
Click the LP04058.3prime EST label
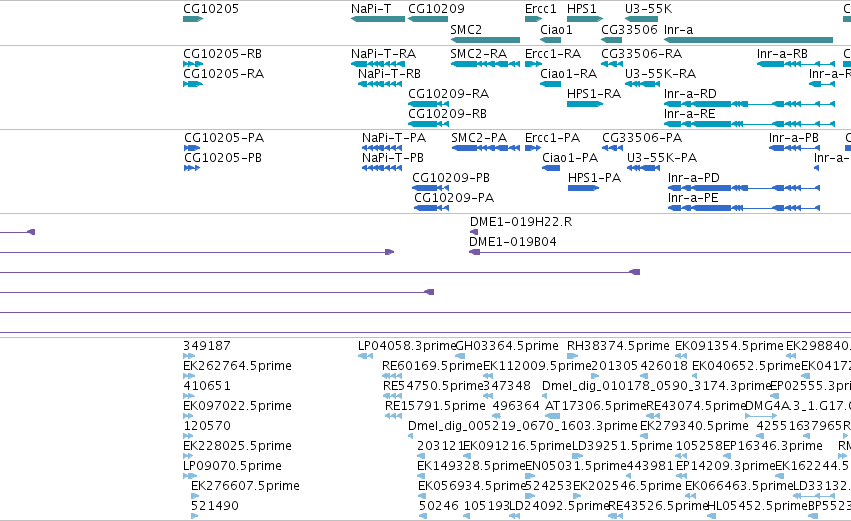pyautogui.click(x=407, y=346)
